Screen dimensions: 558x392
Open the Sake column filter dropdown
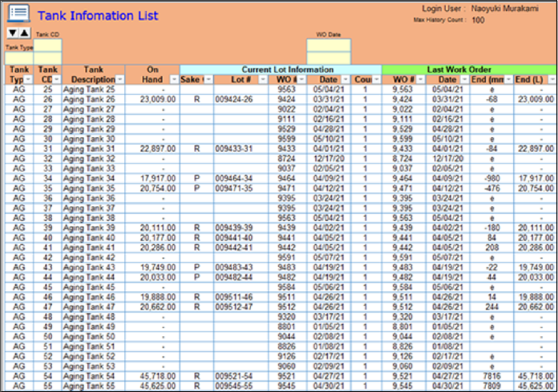coord(208,79)
